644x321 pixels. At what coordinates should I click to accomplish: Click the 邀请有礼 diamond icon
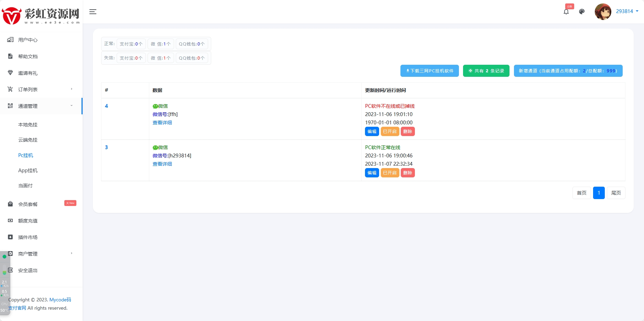pyautogui.click(x=10, y=73)
